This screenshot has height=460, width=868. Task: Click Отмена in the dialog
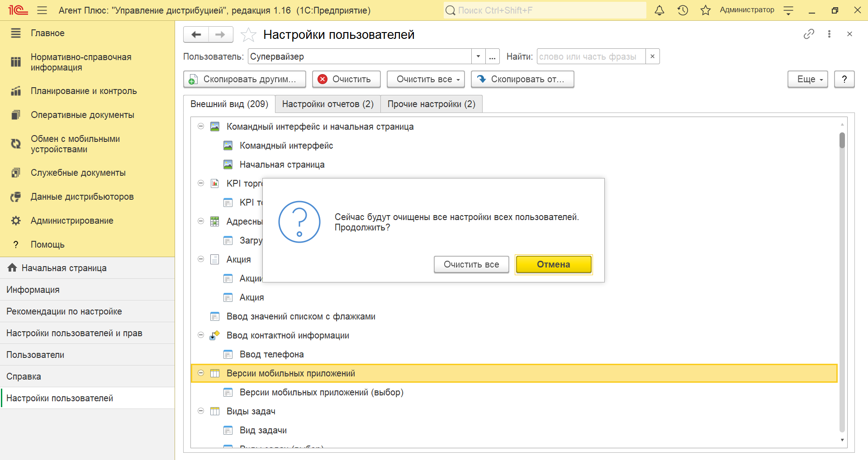click(x=554, y=264)
